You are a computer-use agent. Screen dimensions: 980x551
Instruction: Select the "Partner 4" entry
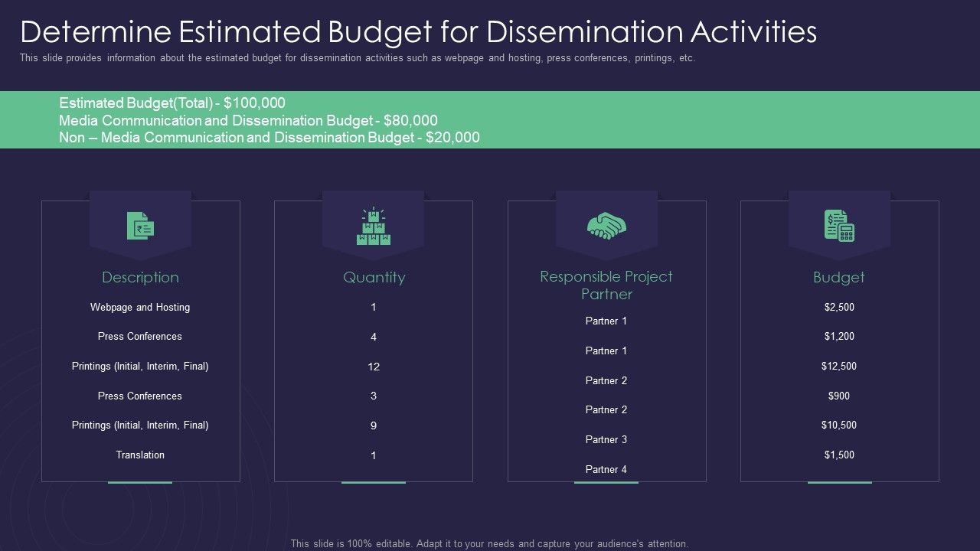(x=606, y=469)
